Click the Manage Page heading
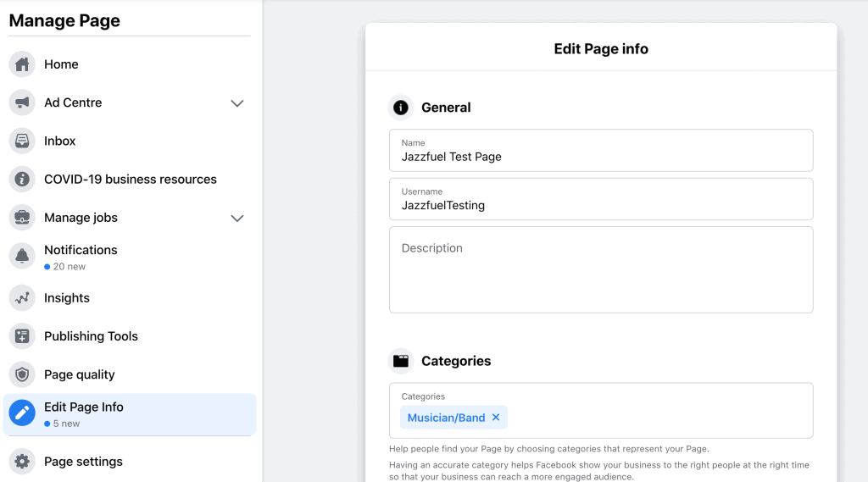 click(64, 20)
